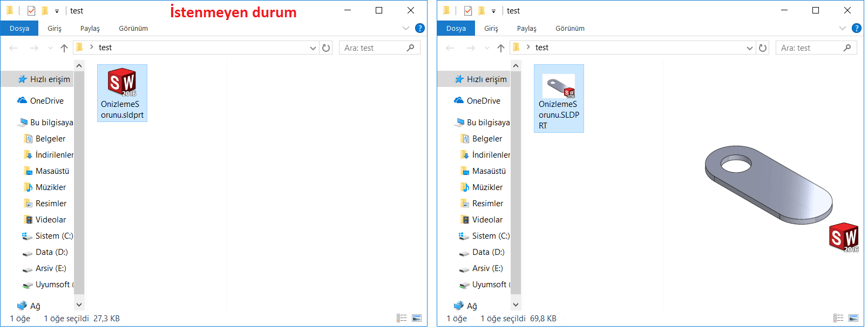Open address bar history dropdown in right window
This screenshot has width=868, height=331.
749,48
